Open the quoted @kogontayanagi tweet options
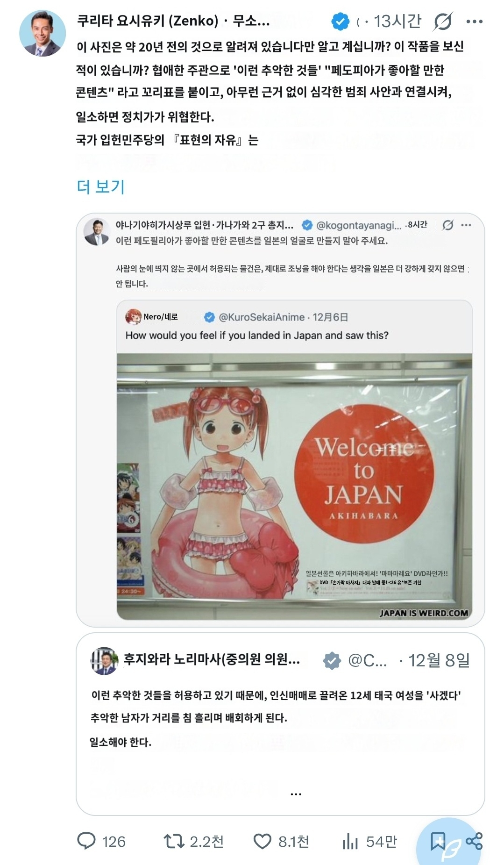This screenshot has height=865, width=504. (x=466, y=225)
